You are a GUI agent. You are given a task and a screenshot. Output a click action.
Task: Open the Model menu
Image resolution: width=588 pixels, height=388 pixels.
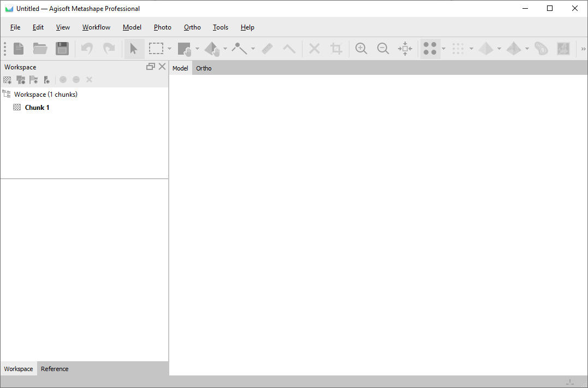[132, 27]
